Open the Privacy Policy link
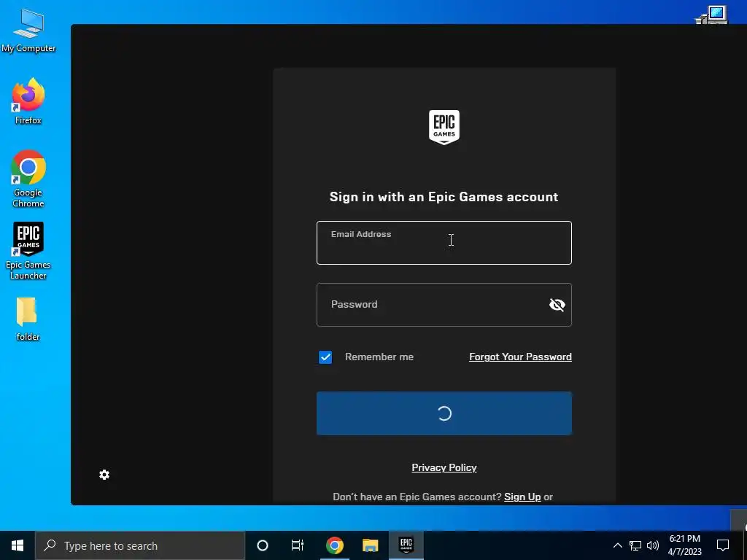Screen dimensions: 747x560 [444, 467]
